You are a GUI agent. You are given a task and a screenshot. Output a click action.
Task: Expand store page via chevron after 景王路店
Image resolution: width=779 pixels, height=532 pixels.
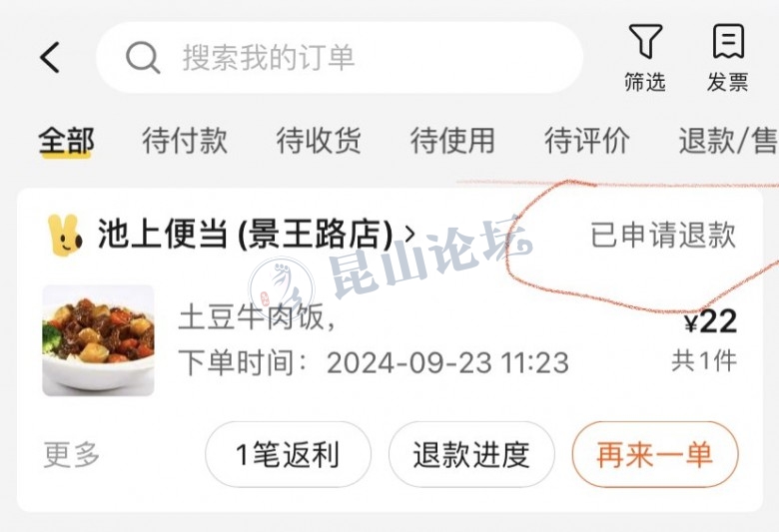click(x=409, y=234)
